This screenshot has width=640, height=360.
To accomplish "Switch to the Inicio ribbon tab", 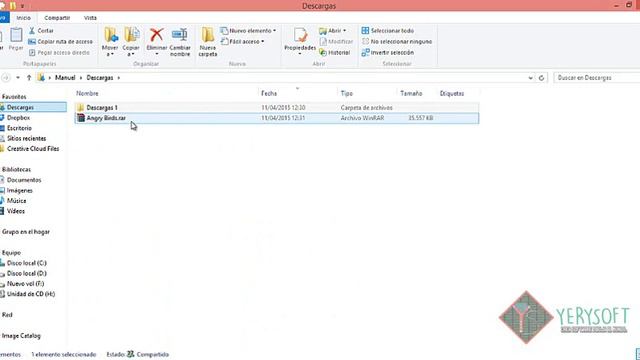I will pos(23,18).
